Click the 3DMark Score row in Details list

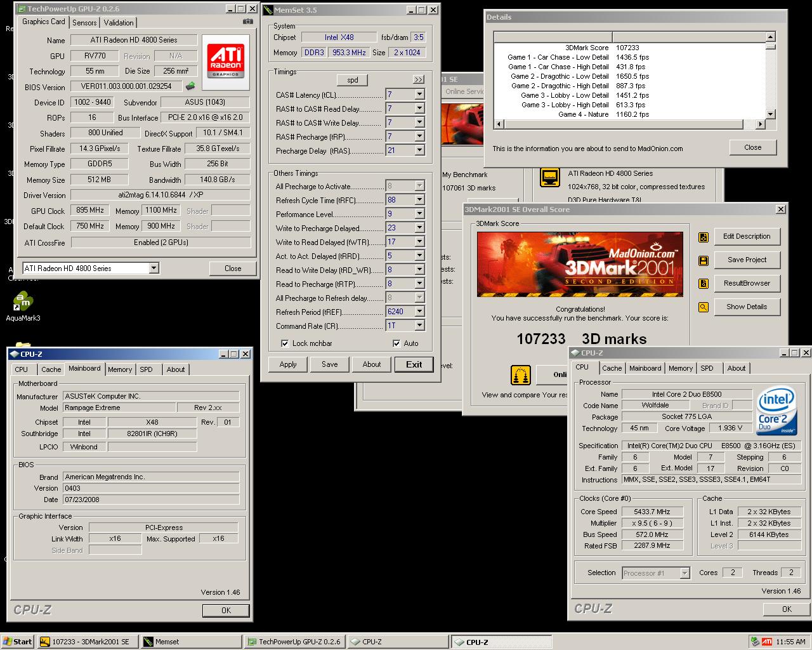(x=630, y=48)
